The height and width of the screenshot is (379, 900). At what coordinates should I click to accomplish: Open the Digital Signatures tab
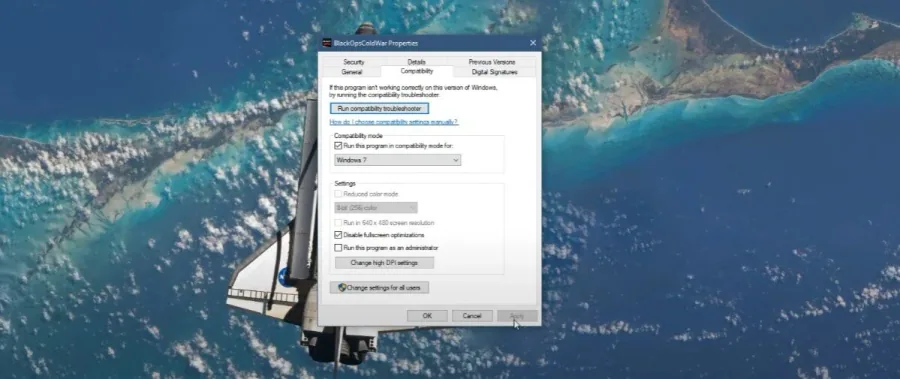point(494,72)
